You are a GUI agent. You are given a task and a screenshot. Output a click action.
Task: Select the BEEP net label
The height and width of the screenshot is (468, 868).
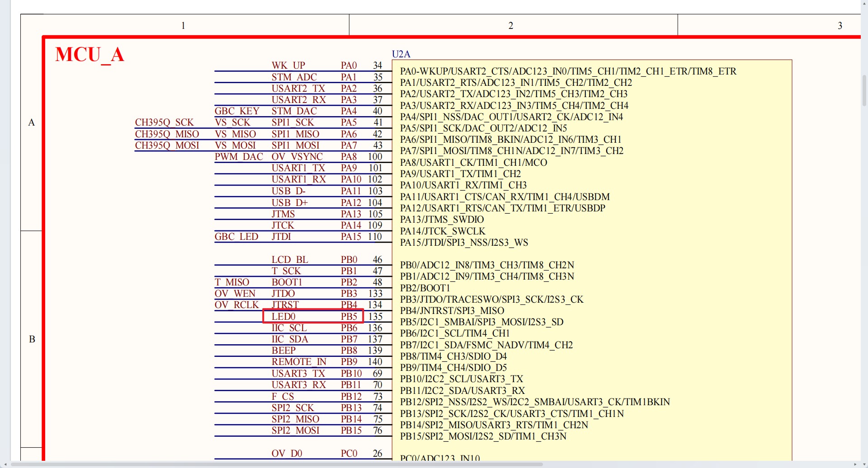[x=283, y=351]
